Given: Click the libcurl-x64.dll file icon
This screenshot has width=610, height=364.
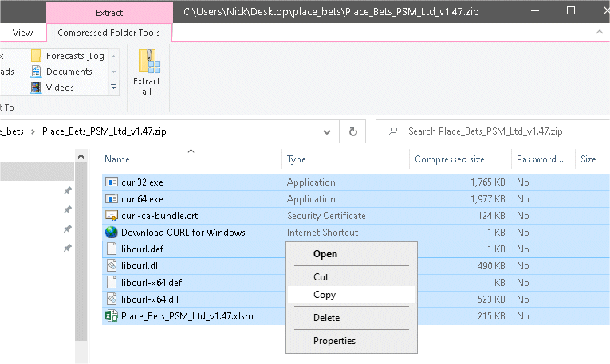Looking at the screenshot, I should [x=111, y=299].
